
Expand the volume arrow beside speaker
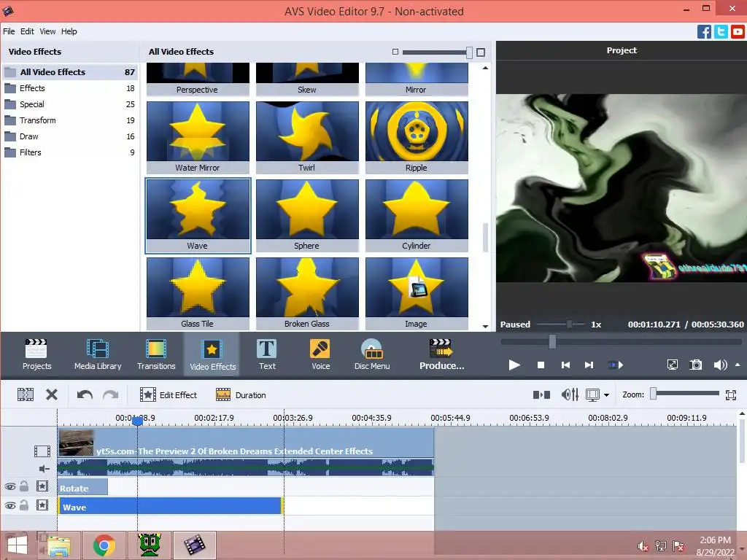pos(738,365)
